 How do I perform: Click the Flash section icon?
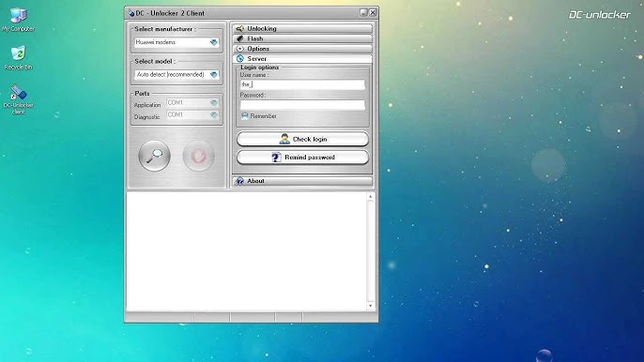240,38
